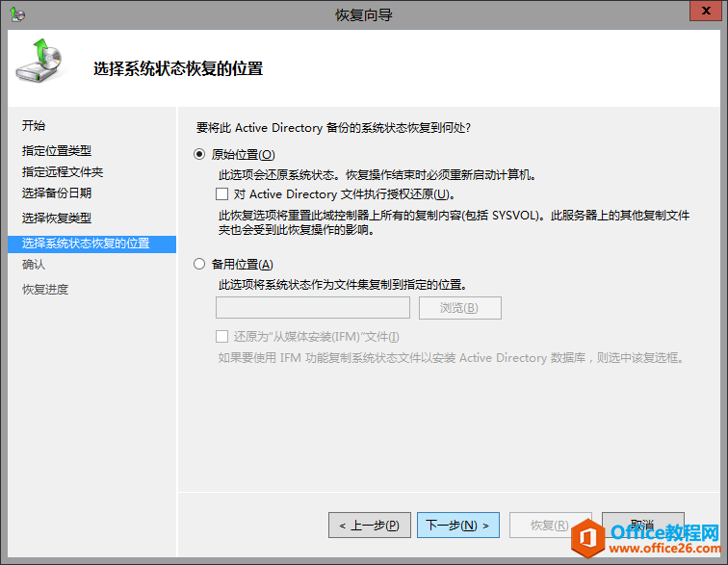
Task: Select highlighted 选择系统状态恢复的位置 step
Action: [91, 244]
